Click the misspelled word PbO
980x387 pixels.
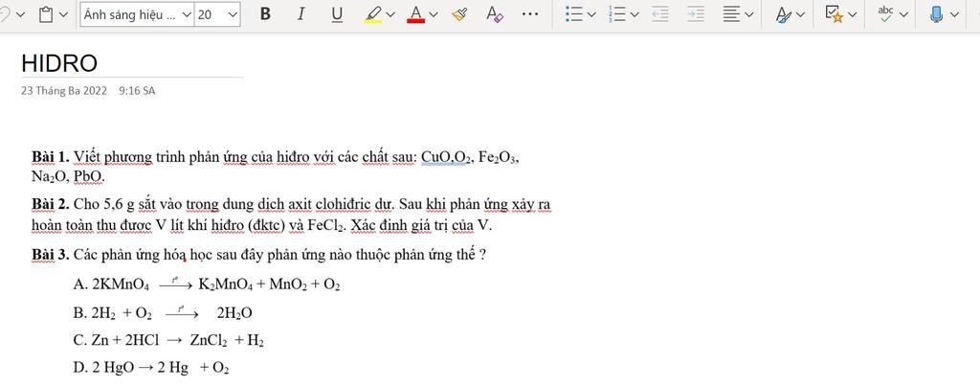(88, 177)
